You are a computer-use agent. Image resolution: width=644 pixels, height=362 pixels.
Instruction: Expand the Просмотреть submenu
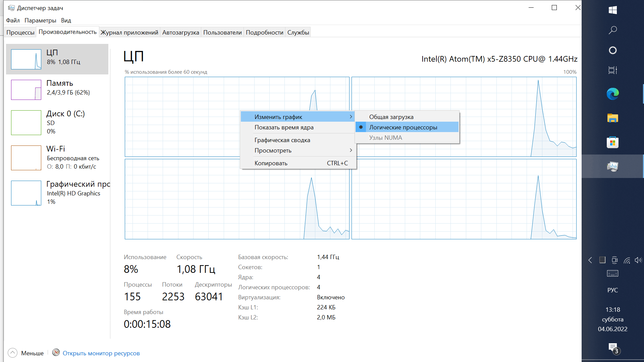point(298,150)
